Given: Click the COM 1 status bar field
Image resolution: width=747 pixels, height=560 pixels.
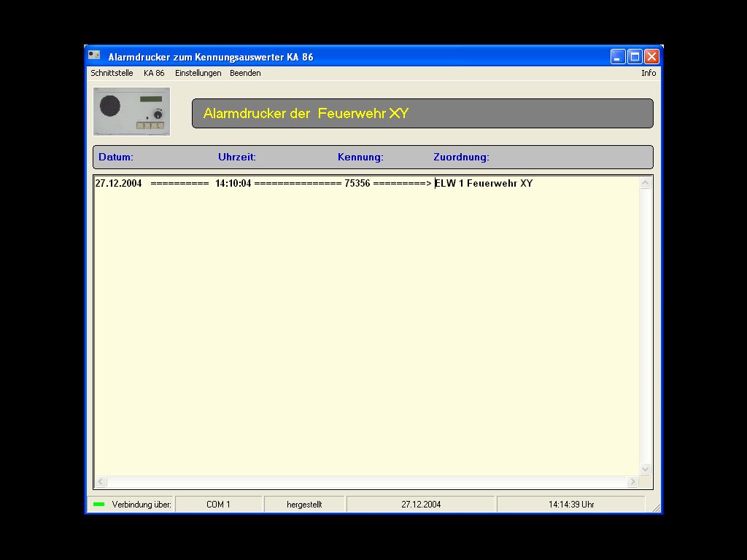Looking at the screenshot, I should pos(218,505).
